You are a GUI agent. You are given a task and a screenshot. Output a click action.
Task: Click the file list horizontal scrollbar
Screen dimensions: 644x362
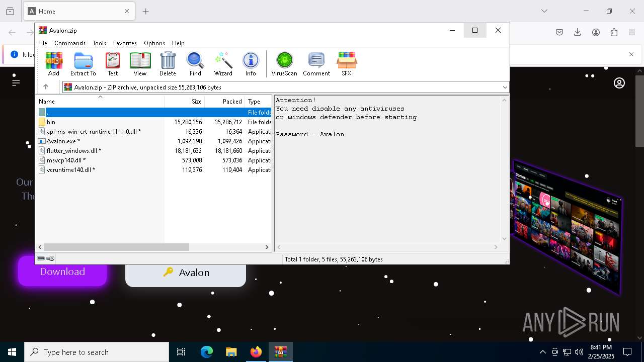[x=117, y=247]
